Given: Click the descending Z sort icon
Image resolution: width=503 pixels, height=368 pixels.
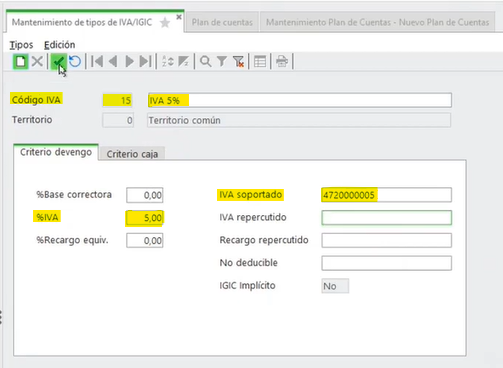Looking at the screenshot, I should (x=184, y=61).
